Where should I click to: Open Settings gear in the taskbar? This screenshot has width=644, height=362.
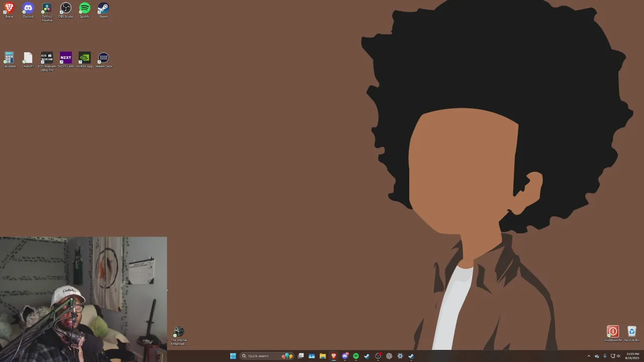400,356
